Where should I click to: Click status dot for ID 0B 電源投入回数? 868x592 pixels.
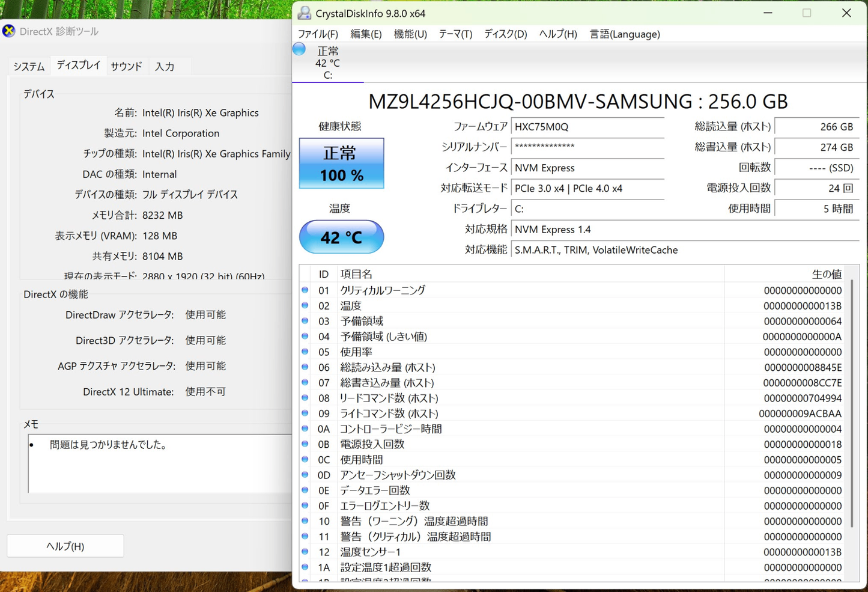pyautogui.click(x=305, y=444)
